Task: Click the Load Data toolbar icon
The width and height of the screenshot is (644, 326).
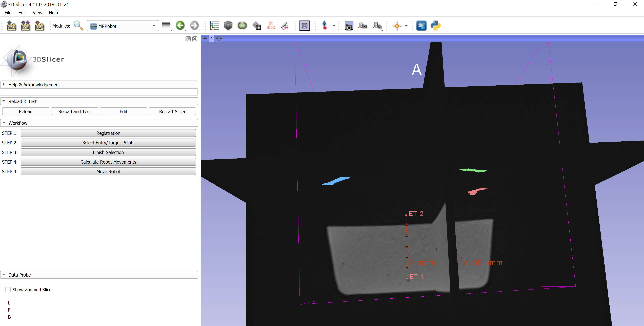Action: pyautogui.click(x=11, y=26)
